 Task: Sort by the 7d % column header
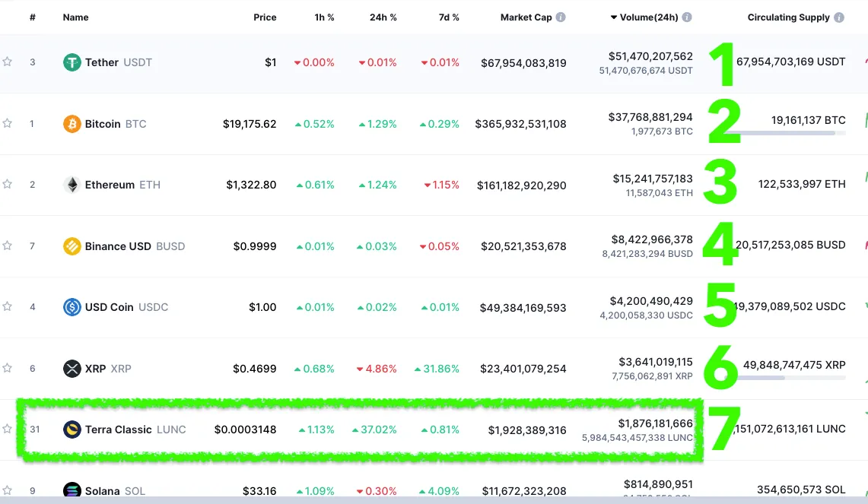point(449,17)
